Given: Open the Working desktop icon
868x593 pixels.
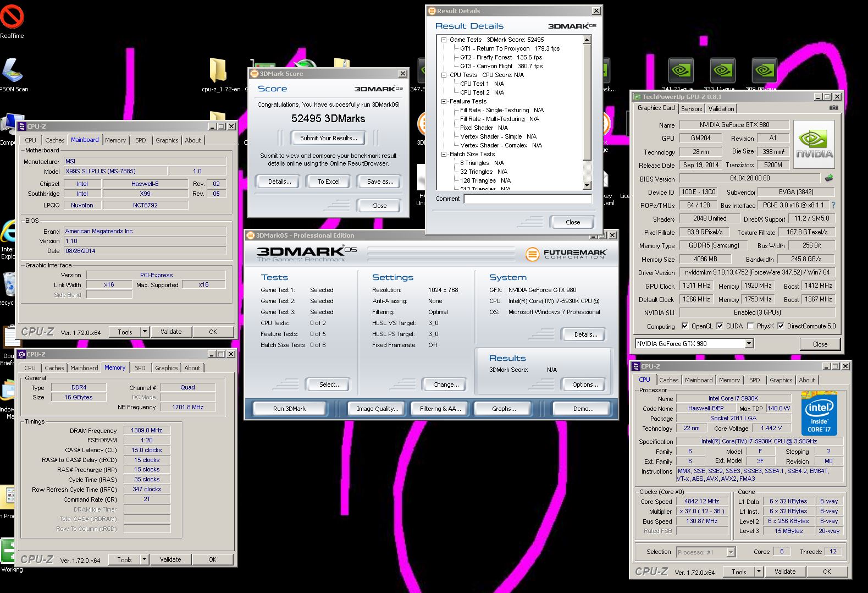Looking at the screenshot, I should [10, 556].
